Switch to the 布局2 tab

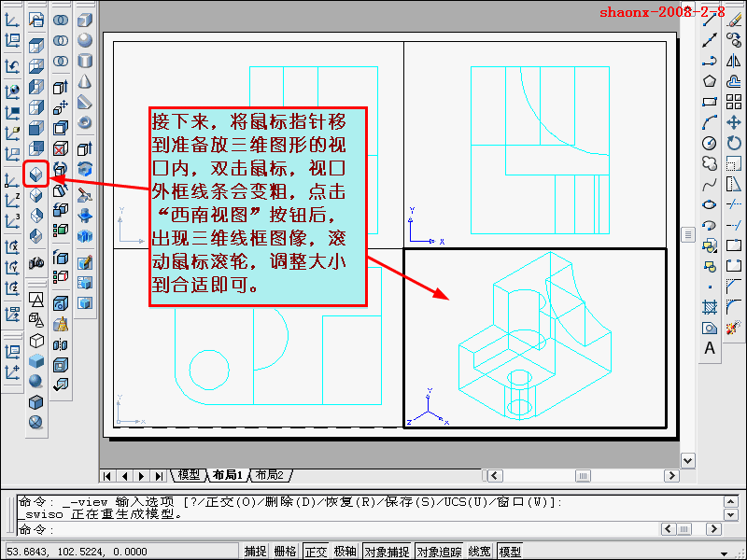pos(270,475)
